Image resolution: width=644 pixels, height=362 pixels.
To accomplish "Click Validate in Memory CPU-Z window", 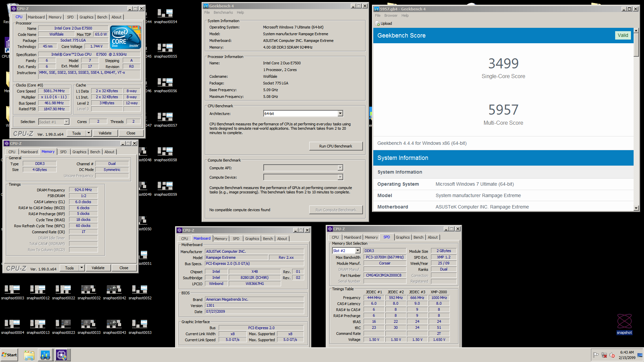I will (98, 268).
